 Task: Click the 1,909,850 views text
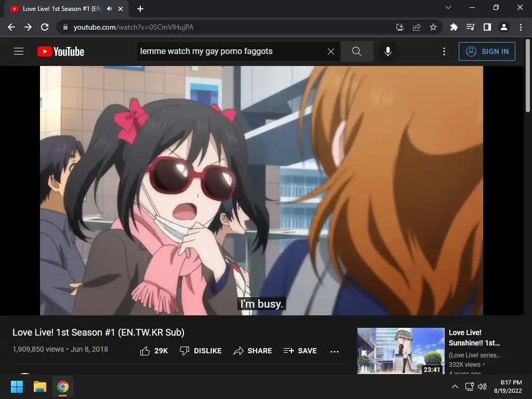(x=38, y=349)
